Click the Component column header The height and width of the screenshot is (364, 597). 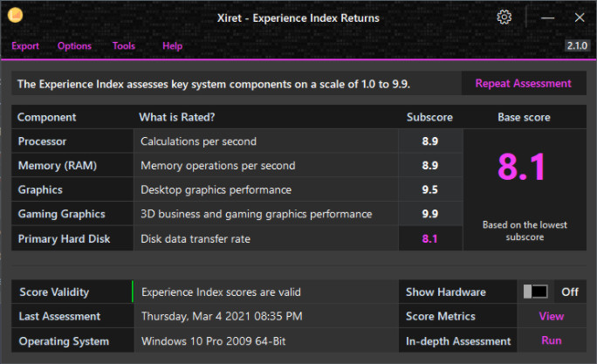(46, 117)
